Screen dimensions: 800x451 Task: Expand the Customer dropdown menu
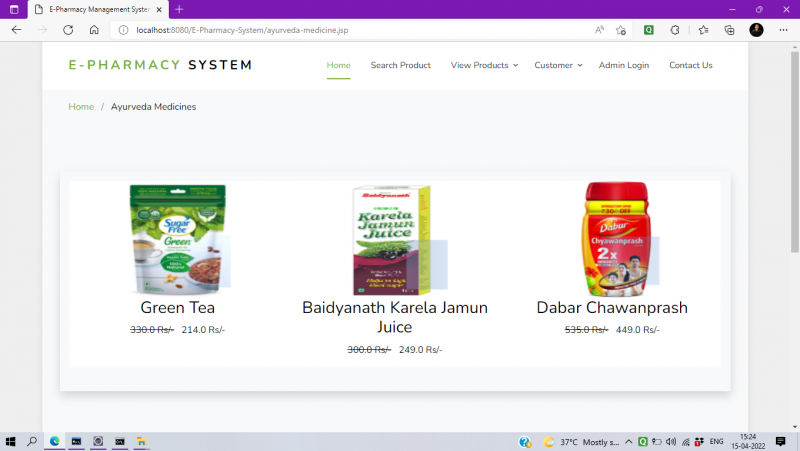click(x=558, y=65)
